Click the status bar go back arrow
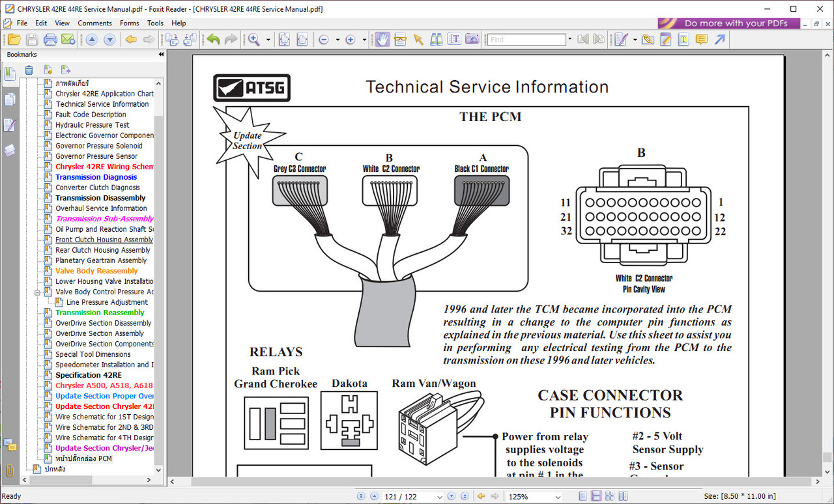 (482, 496)
